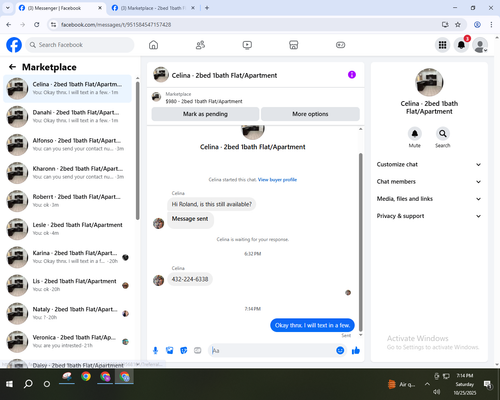
Task: Expand Customize chat section
Action: tap(429, 164)
